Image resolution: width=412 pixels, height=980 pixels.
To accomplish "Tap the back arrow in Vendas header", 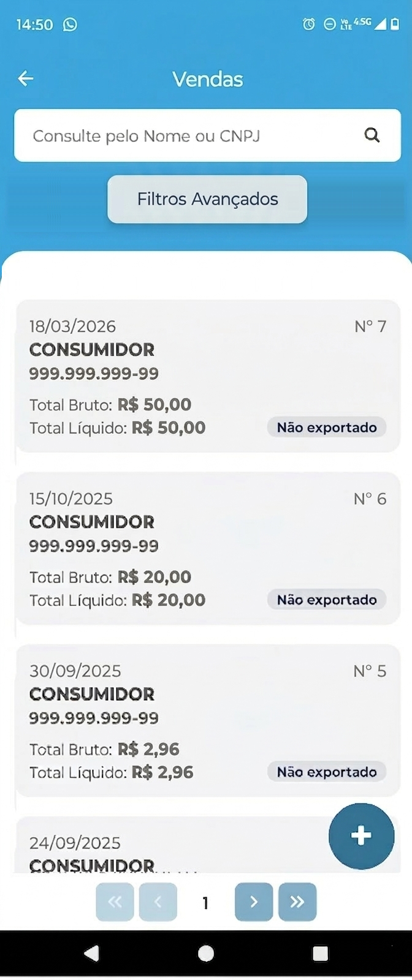I will click(26, 78).
